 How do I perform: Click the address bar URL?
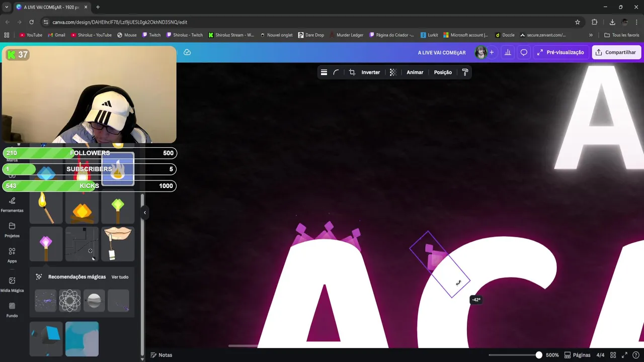(120, 22)
